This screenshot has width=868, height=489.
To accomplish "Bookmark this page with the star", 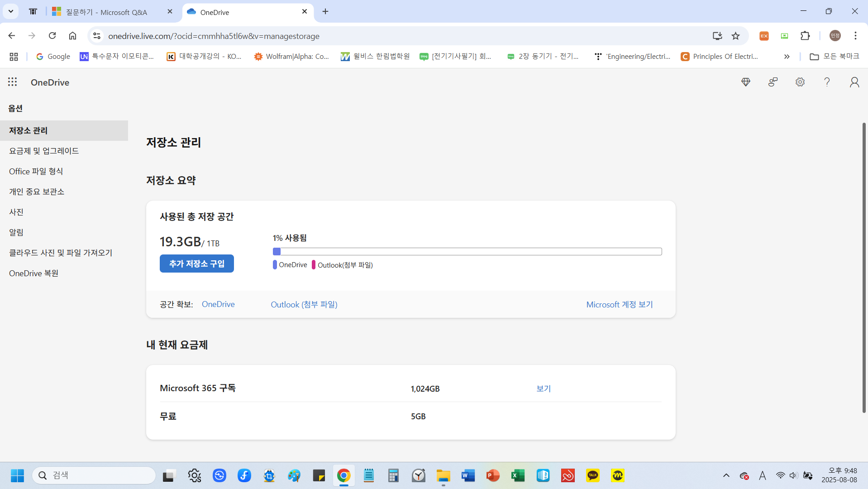I will [736, 36].
